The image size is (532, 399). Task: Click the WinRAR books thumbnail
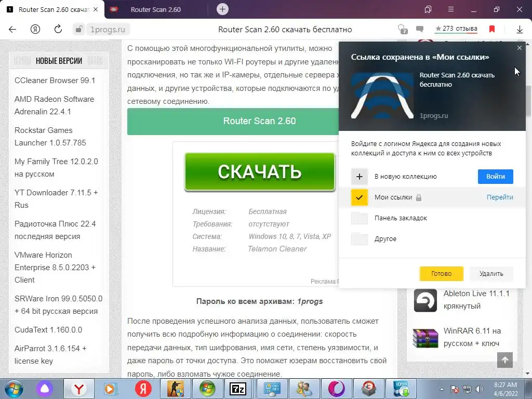[425, 338]
